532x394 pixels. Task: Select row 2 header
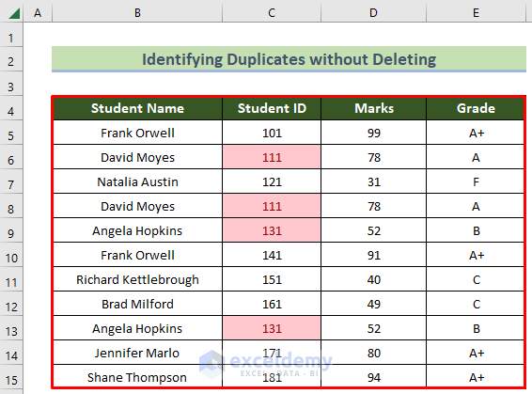click(x=11, y=60)
